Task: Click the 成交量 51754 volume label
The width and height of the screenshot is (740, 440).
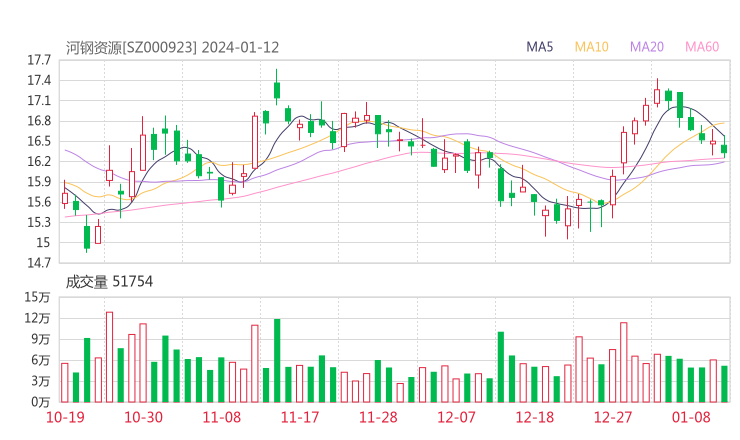Action: [x=109, y=282]
